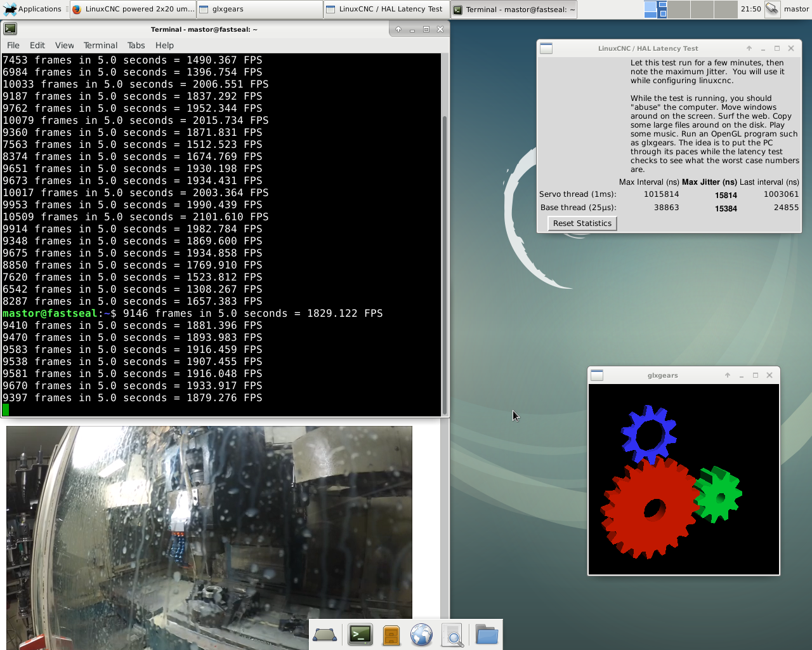Image resolution: width=812 pixels, height=650 pixels.
Task: Click the mastor@fastseal prompt text
Action: 50,314
